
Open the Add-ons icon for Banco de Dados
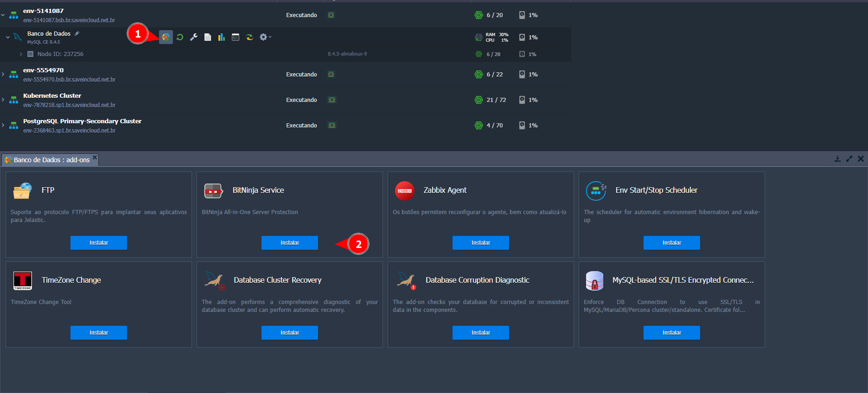tap(166, 37)
